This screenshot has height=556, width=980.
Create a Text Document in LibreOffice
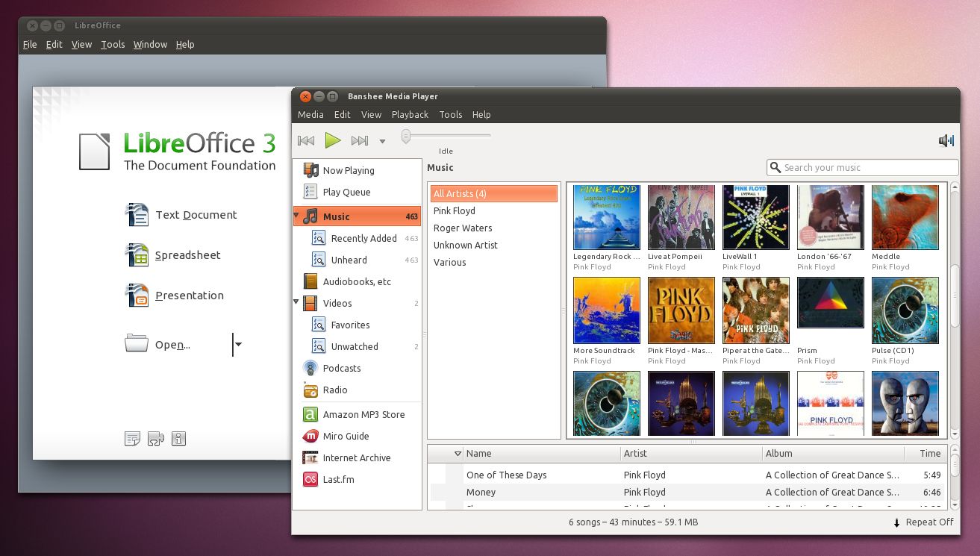tap(181, 215)
